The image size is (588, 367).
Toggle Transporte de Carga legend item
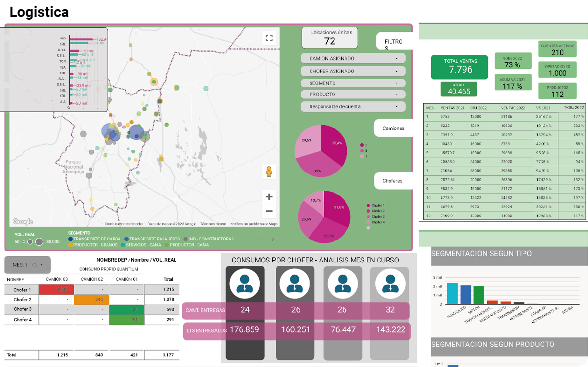pyautogui.click(x=95, y=239)
